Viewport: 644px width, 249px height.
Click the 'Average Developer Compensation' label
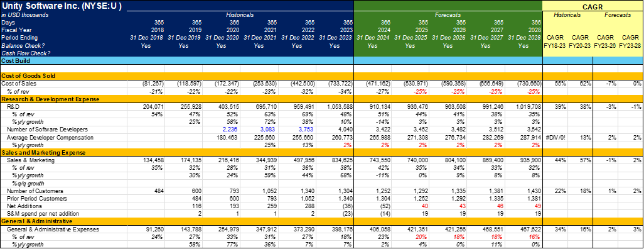point(50,137)
